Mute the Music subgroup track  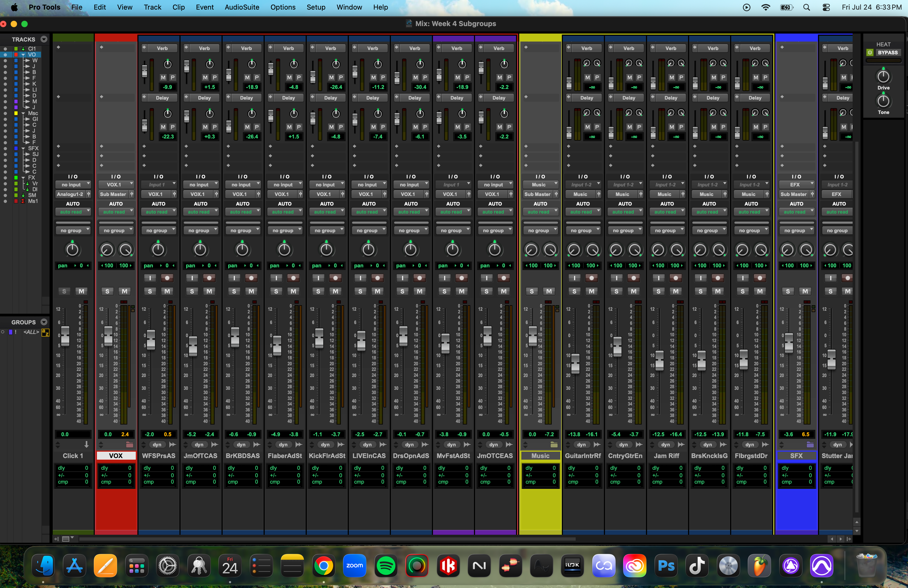[x=549, y=291]
